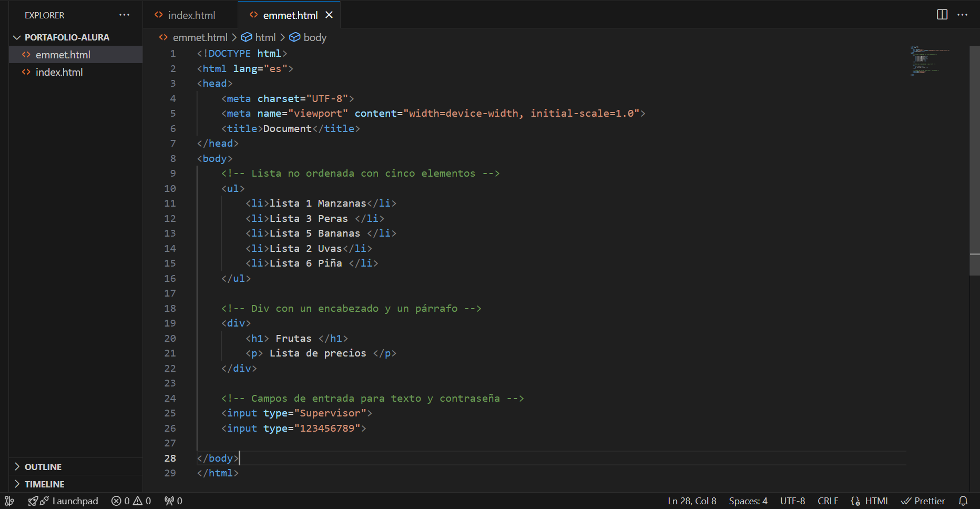The image size is (980, 509).
Task: Expand the TIMELINE section
Action: coord(76,484)
